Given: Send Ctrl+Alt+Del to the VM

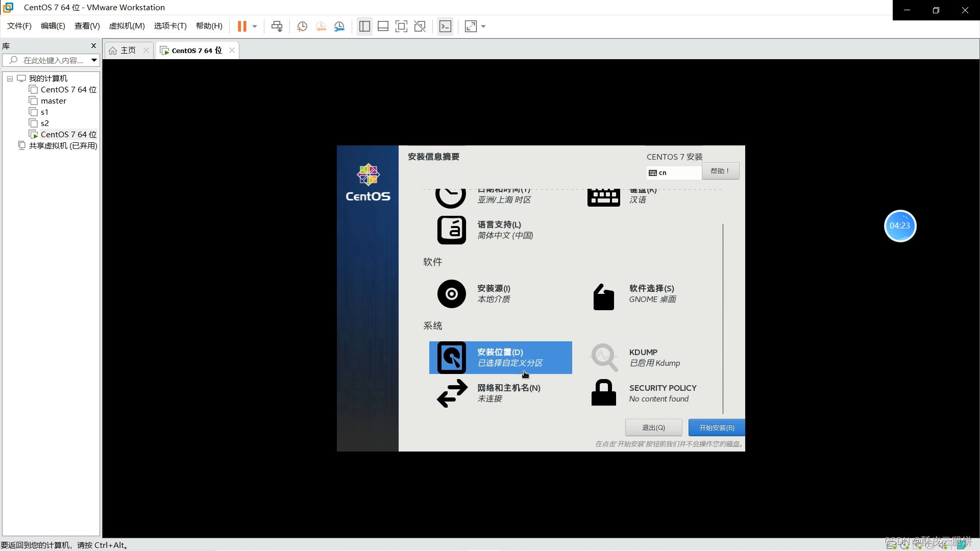Looking at the screenshot, I should (x=276, y=26).
